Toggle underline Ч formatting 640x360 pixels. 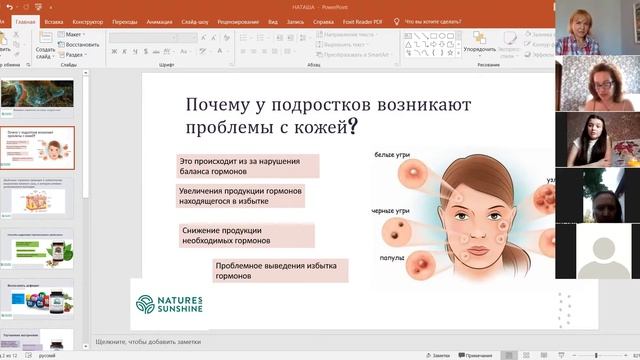135,51
